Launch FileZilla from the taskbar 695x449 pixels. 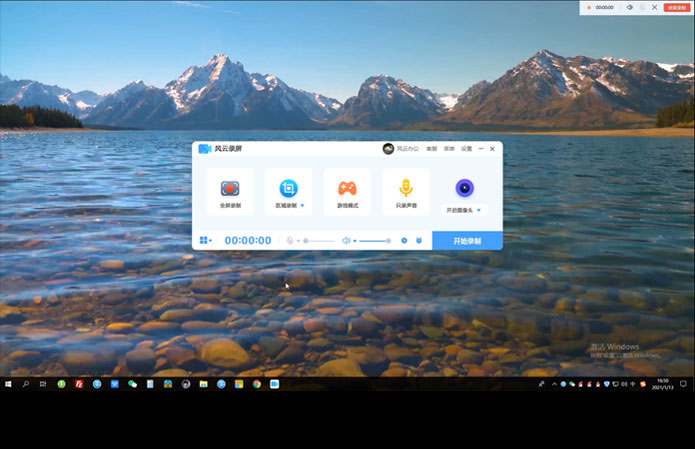pos(79,384)
